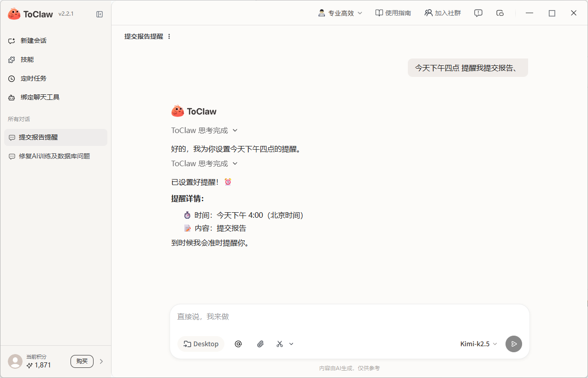Click the 内容由AI生成，仅供参考 disclaimer

pyautogui.click(x=350, y=368)
